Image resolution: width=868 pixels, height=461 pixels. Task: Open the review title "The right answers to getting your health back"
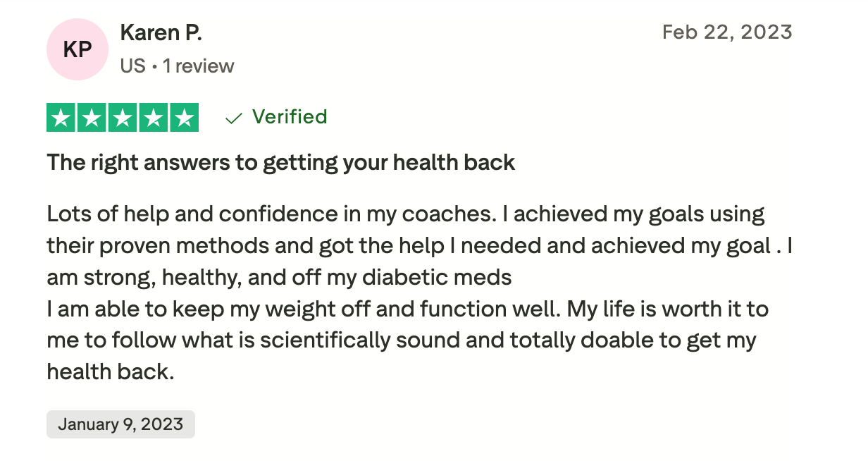[281, 163]
